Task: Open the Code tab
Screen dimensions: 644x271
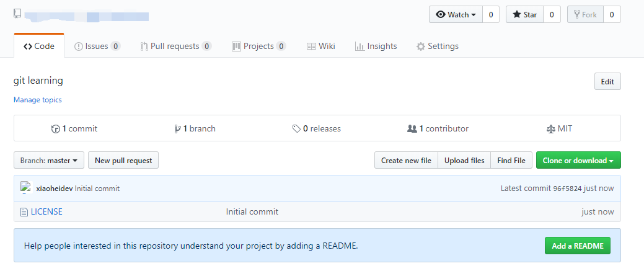Action: click(39, 46)
